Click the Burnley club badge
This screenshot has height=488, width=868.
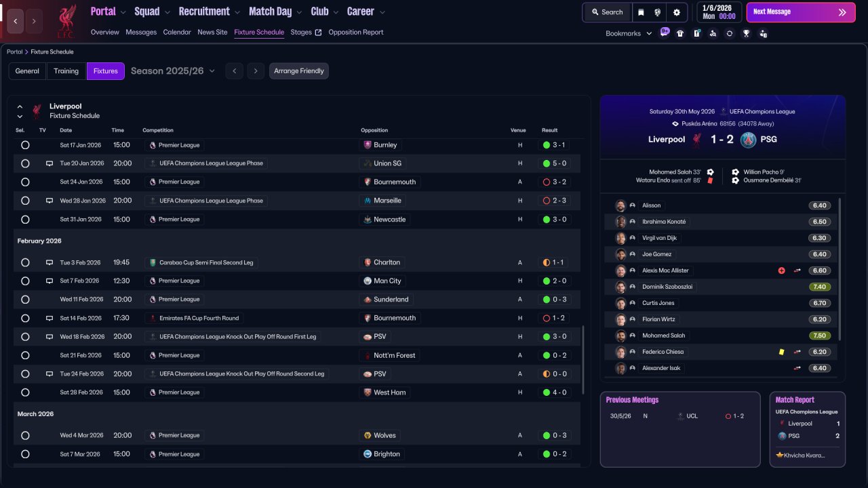click(x=368, y=145)
